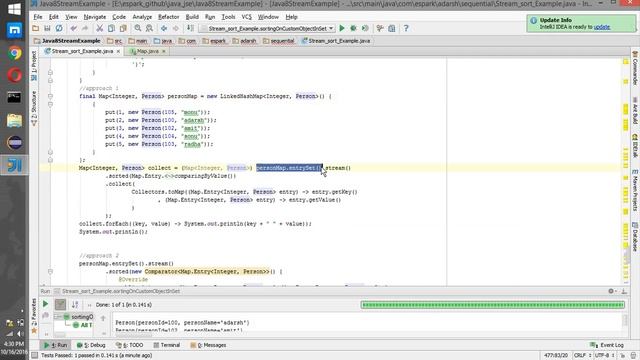Click the Help question mark icon
Viewport: 640px width, 360px height.
(x=406, y=29)
